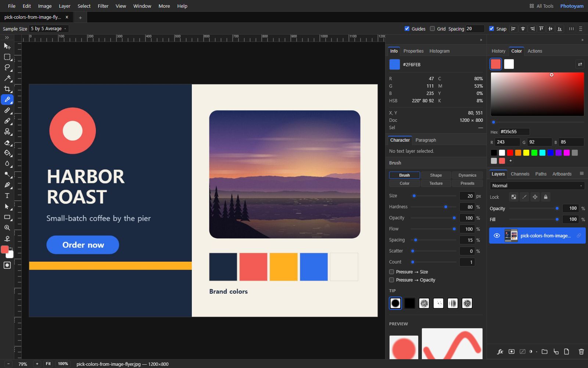Switch to the Histogram tab
Screen dimensions: 588x368
(440, 51)
